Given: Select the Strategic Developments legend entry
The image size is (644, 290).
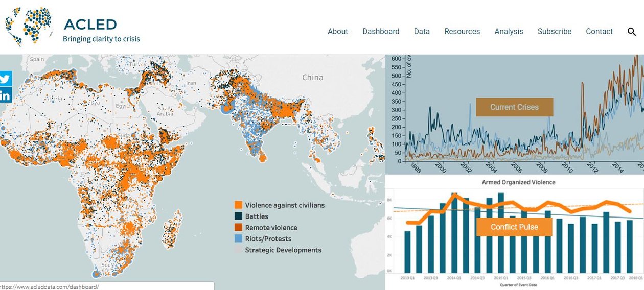Looking at the screenshot, I should click(x=283, y=250).
